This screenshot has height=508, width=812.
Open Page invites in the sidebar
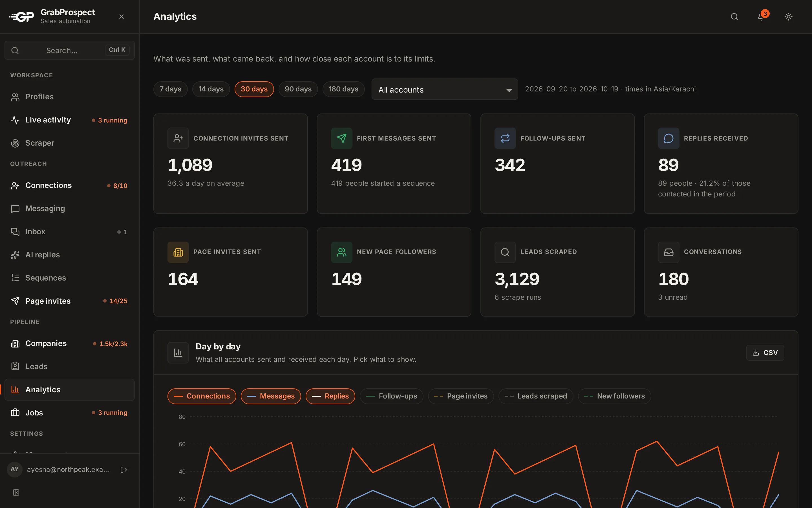(69, 301)
